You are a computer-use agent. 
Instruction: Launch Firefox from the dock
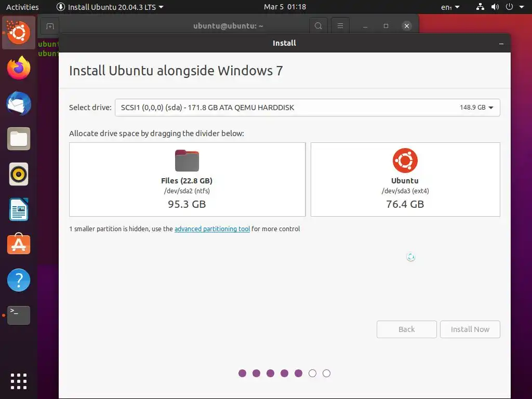click(x=19, y=68)
